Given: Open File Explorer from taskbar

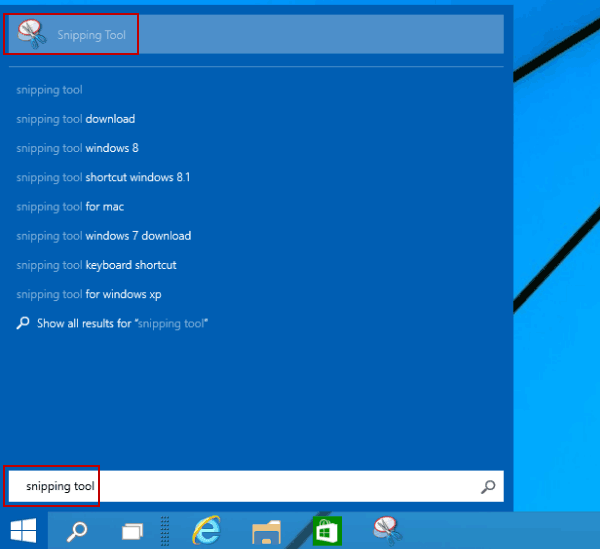Looking at the screenshot, I should click(x=266, y=532).
